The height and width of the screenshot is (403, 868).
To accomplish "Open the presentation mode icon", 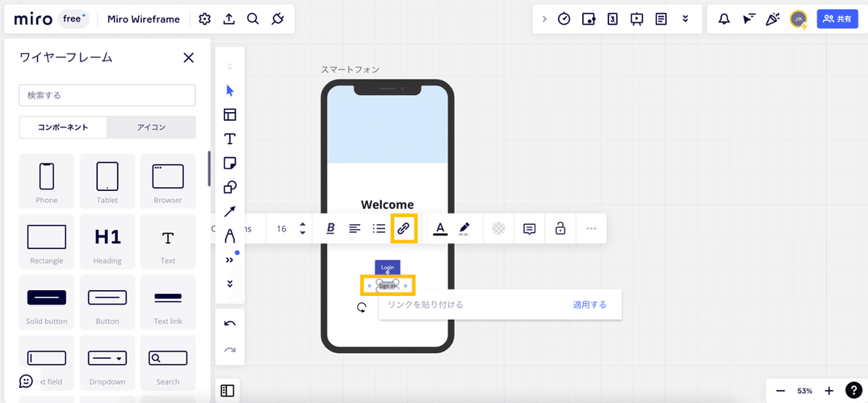I will [x=637, y=20].
